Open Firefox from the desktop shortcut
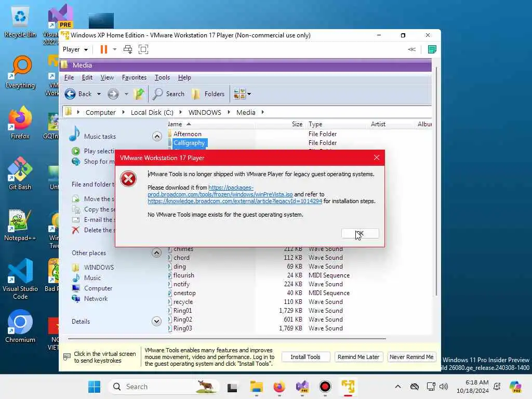The image size is (532, 399). click(x=20, y=123)
